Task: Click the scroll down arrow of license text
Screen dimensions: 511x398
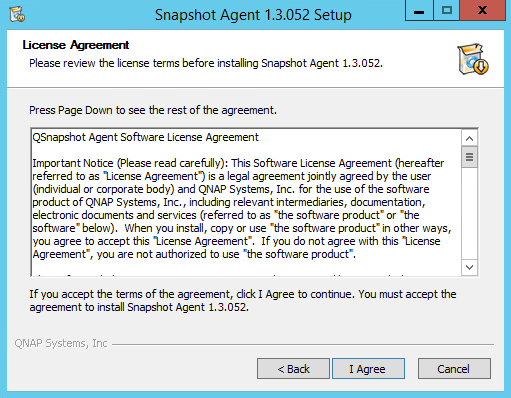Action: [x=469, y=267]
